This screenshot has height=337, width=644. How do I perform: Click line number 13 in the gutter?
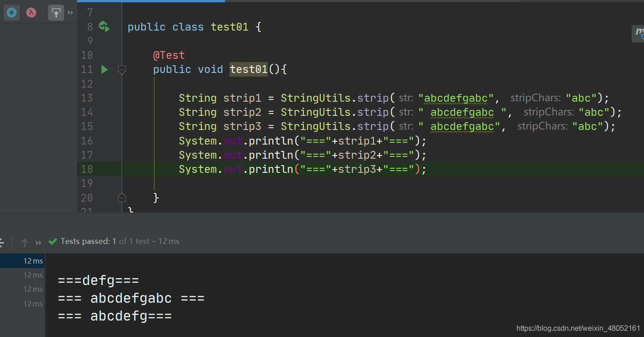[87, 98]
